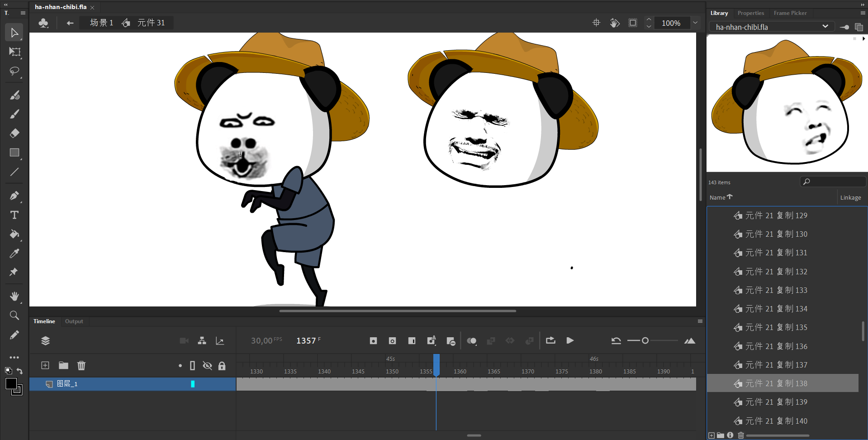868x440 pixels.
Task: Open the Timeline panel options menu
Action: coord(700,321)
